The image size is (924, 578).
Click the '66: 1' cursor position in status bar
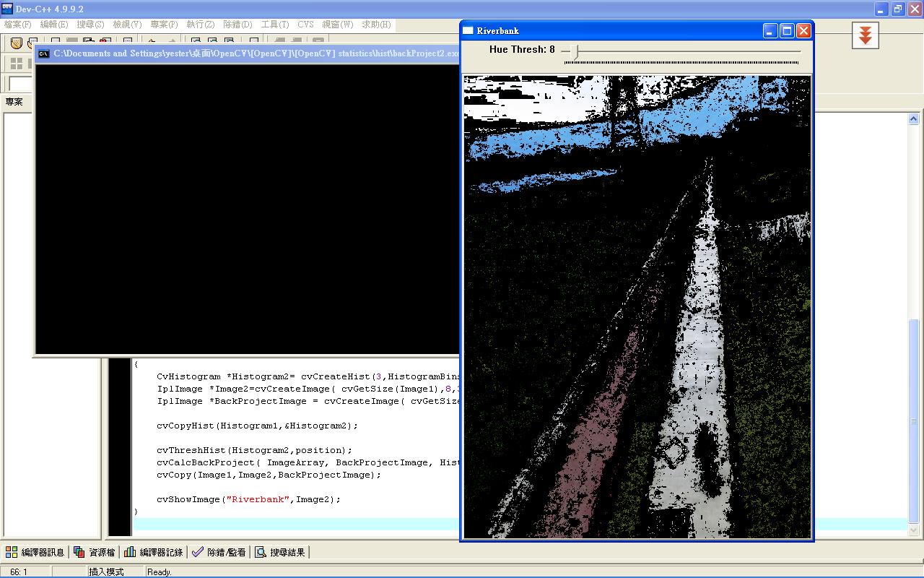point(18,572)
